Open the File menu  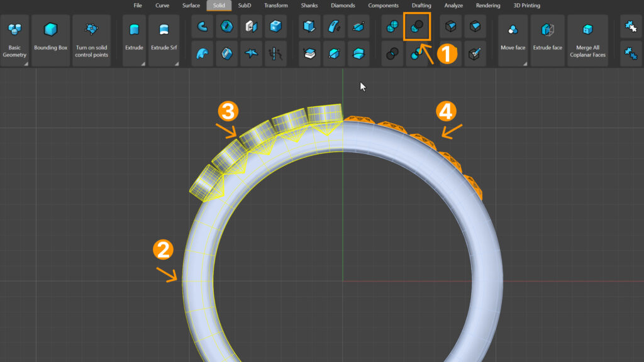coord(138,5)
